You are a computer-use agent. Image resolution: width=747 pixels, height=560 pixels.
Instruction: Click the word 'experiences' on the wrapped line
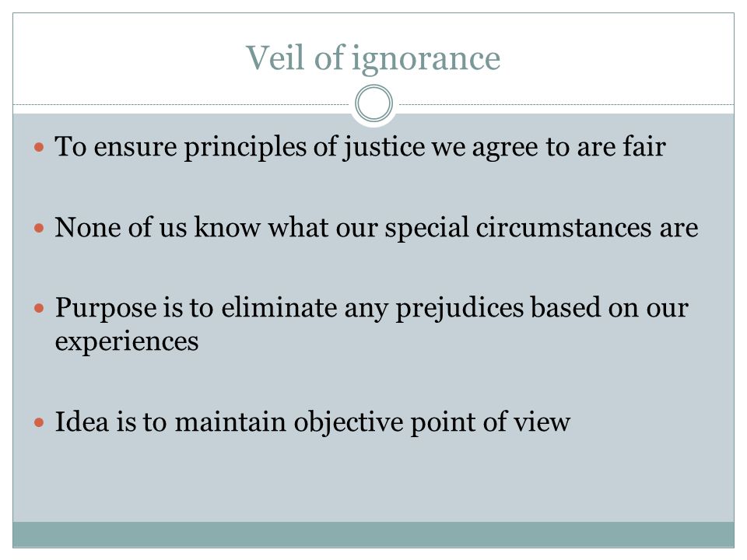point(127,342)
